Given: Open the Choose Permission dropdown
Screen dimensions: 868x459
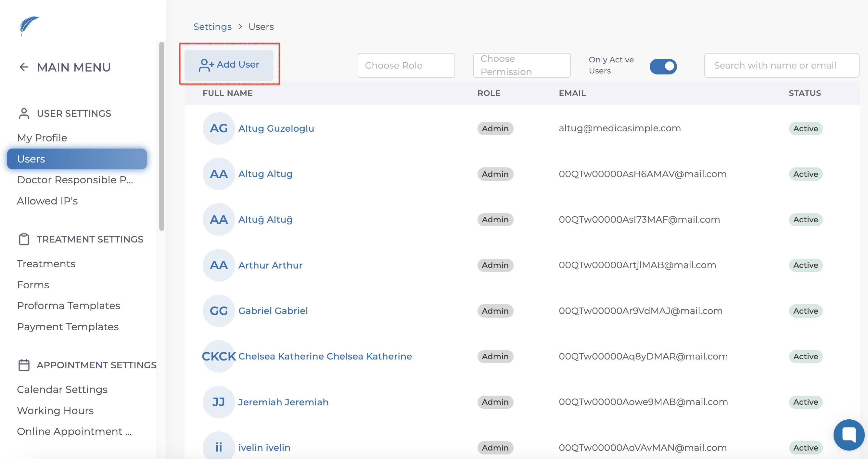Looking at the screenshot, I should (521, 65).
